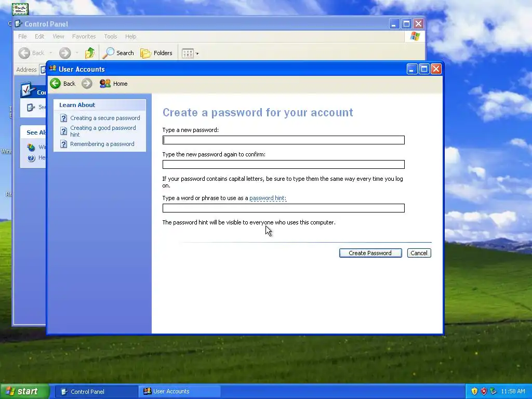The image size is (532, 399).
Task: Click the Windows flag logo in Control Panel
Action: coord(415,36)
